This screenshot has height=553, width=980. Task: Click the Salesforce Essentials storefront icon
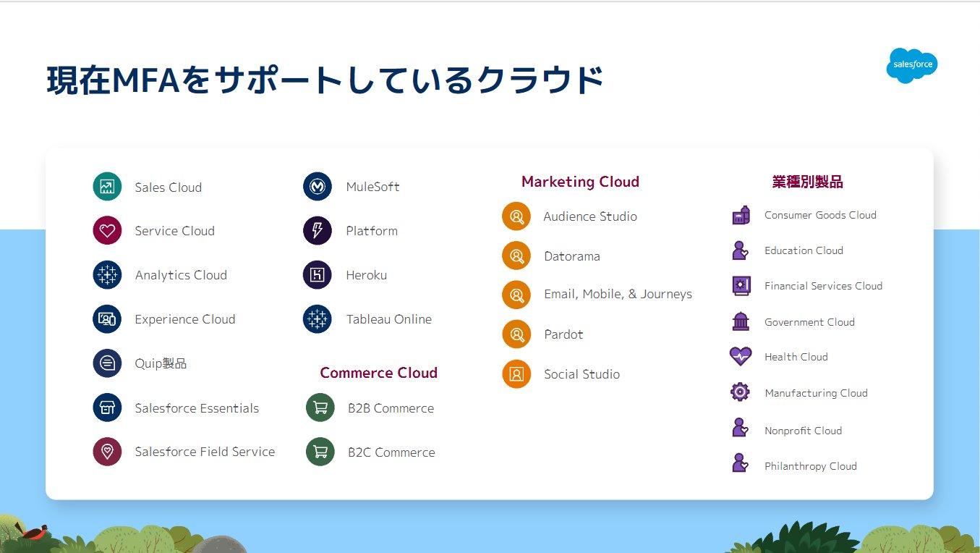pyautogui.click(x=107, y=408)
